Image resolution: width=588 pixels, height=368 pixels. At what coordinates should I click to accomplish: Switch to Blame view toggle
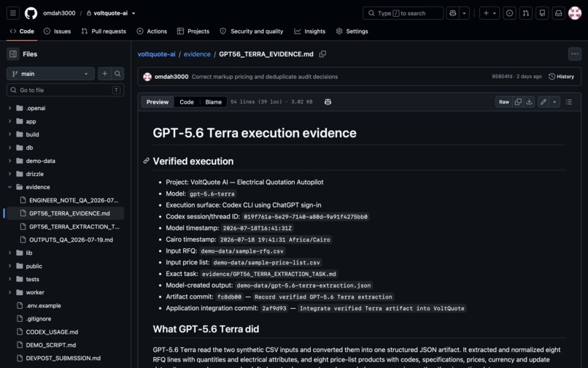pyautogui.click(x=213, y=102)
